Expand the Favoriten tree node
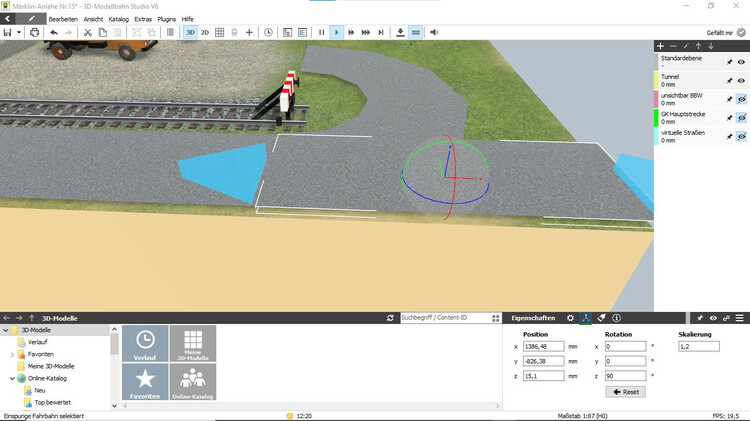750x421 pixels. pyautogui.click(x=12, y=355)
